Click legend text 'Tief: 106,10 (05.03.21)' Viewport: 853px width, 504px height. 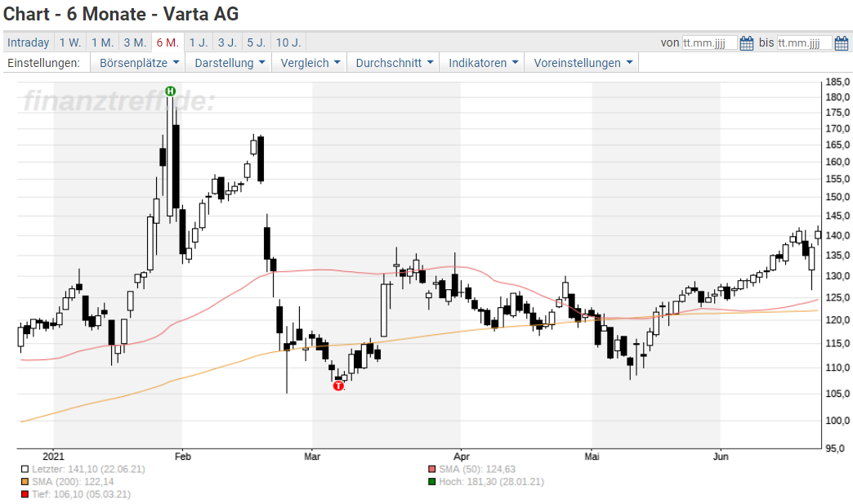click(81, 494)
